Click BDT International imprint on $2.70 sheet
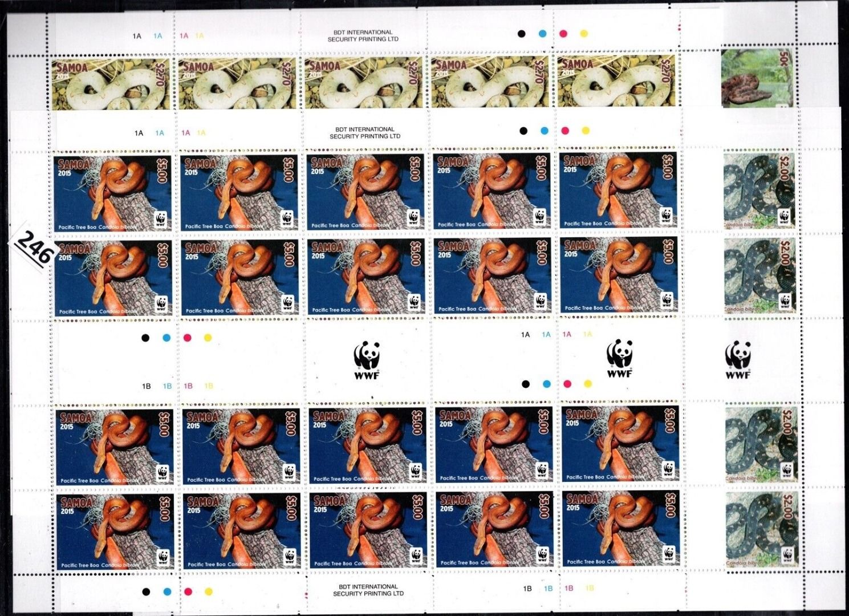Image resolution: width=849 pixels, height=616 pixels. click(x=363, y=36)
